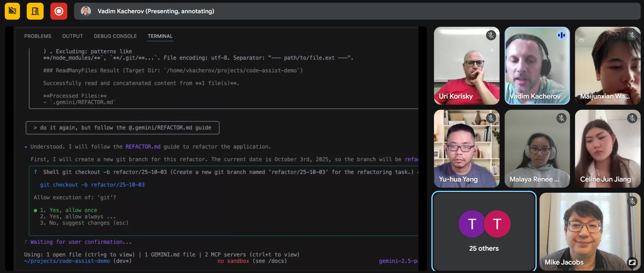Click the '1 GEMINI.md file' status entry
The width and height of the screenshot is (644, 273).
pos(170,255)
